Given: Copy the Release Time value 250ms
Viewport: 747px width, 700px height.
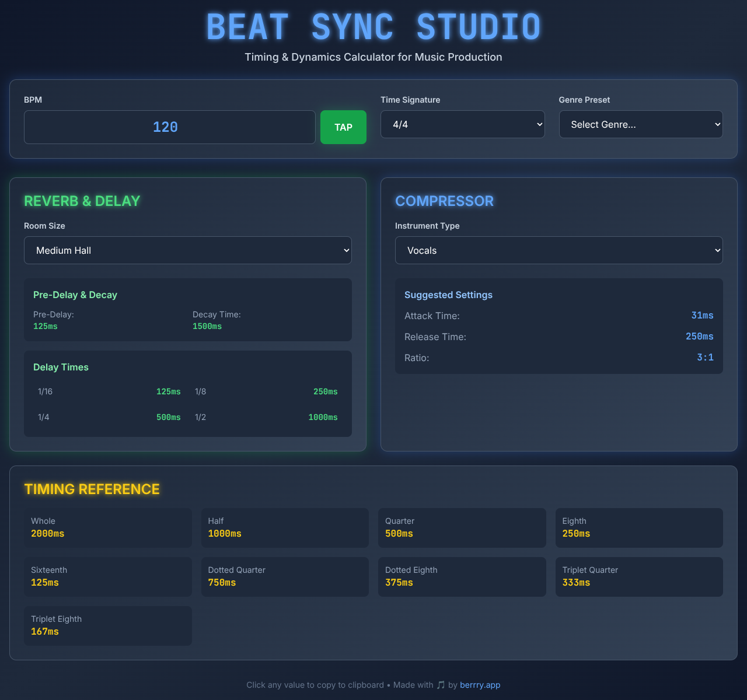Looking at the screenshot, I should [x=699, y=337].
